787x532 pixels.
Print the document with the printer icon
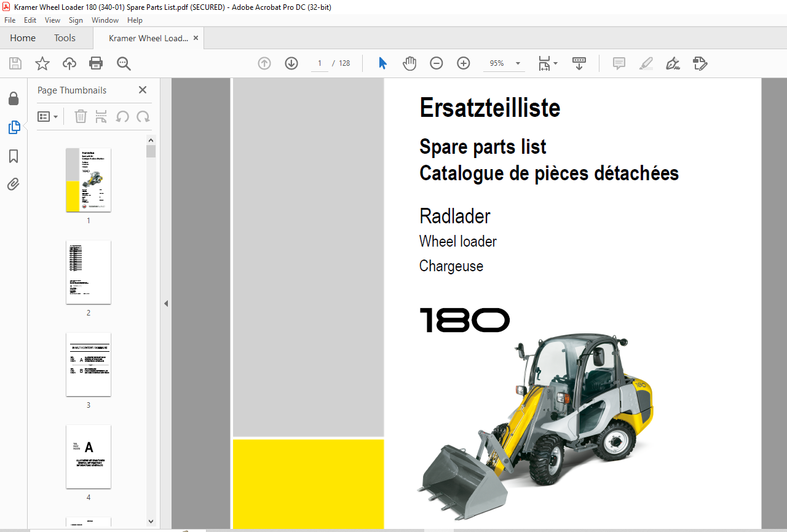pyautogui.click(x=96, y=63)
